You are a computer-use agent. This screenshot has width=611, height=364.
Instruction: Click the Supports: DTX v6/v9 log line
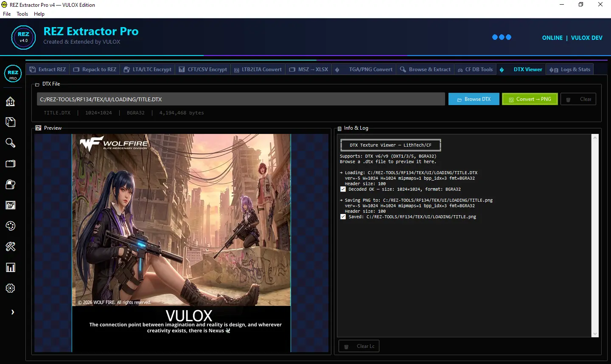tap(388, 156)
